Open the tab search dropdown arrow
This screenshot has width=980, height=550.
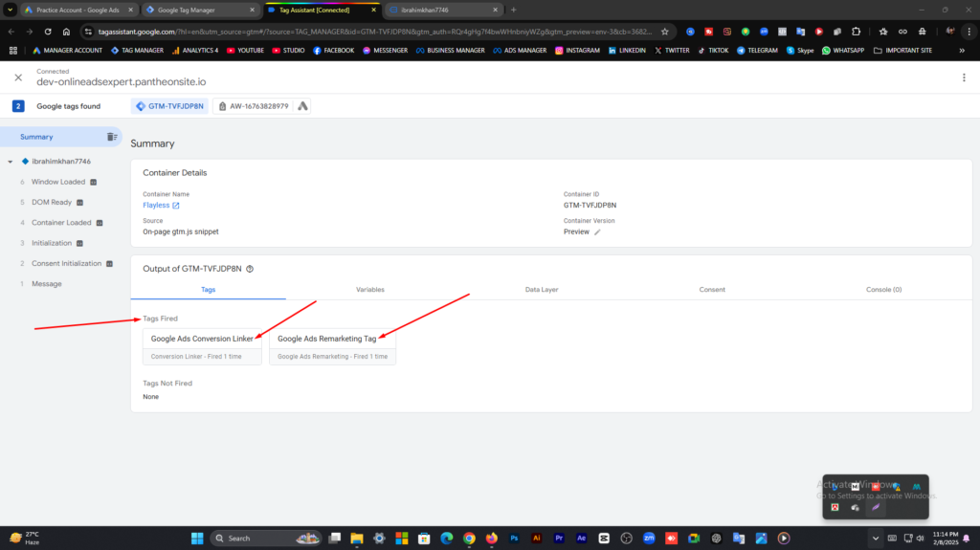10,10
